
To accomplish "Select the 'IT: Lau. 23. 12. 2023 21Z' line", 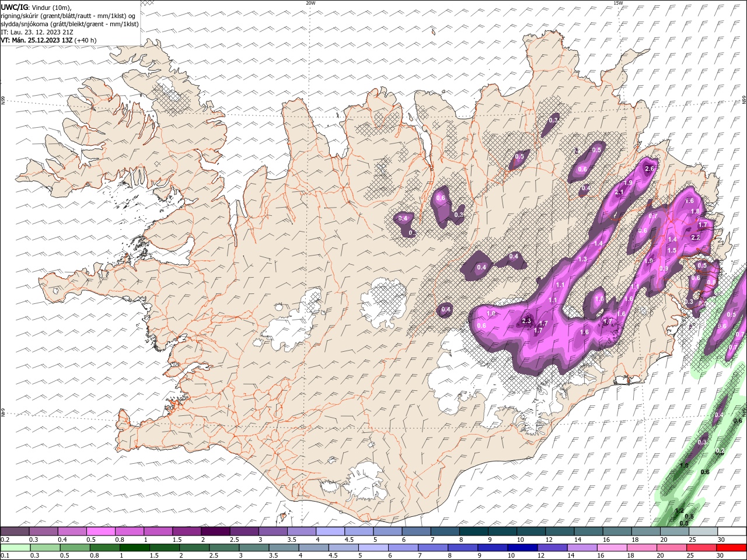I will (37, 32).
